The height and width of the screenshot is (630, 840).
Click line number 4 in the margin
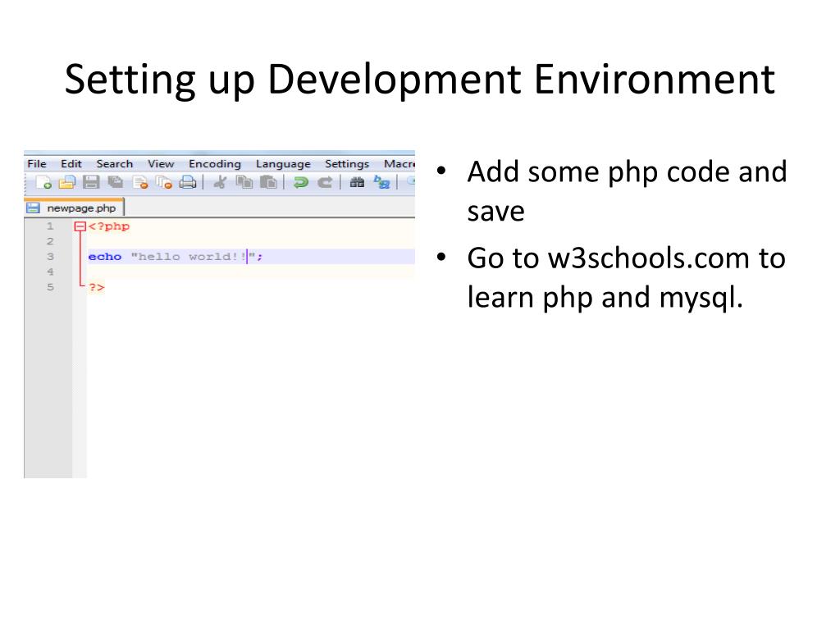(50, 272)
